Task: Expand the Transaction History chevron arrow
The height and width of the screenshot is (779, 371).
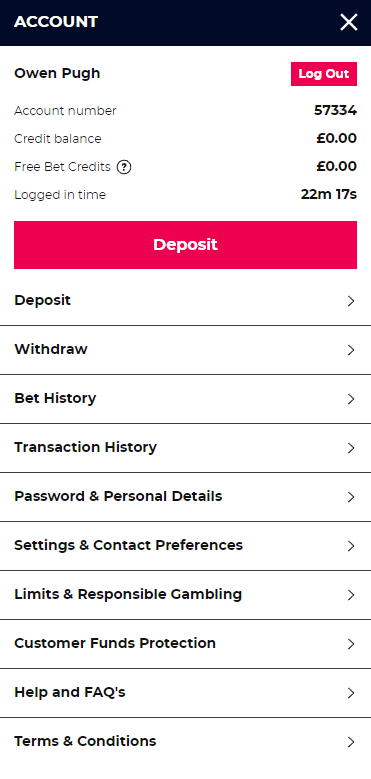Action: pyautogui.click(x=351, y=448)
